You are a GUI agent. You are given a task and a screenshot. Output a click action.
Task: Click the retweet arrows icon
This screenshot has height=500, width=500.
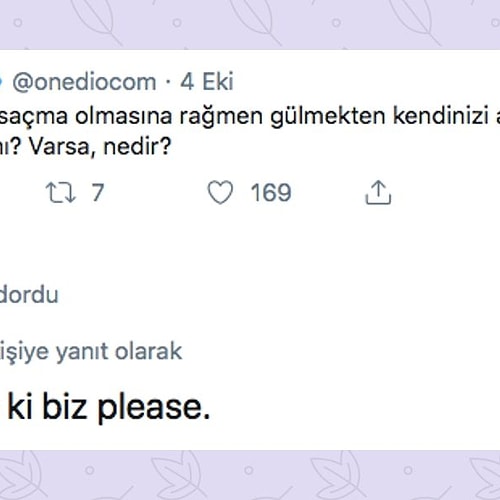(61, 192)
